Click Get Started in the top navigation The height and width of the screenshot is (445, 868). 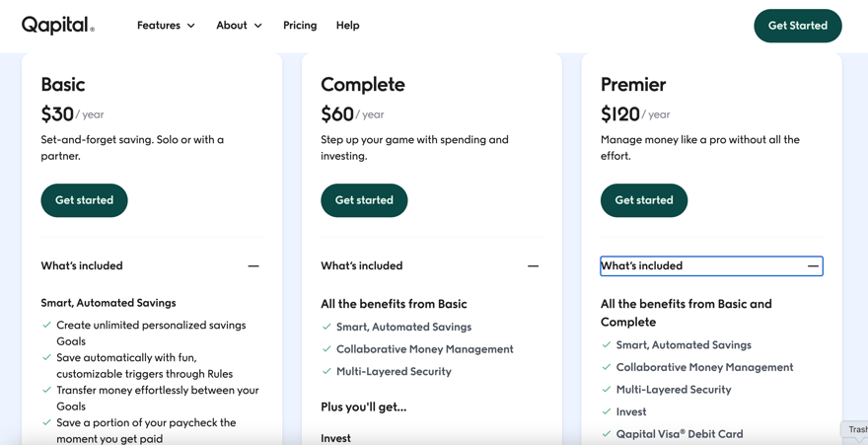798,26
